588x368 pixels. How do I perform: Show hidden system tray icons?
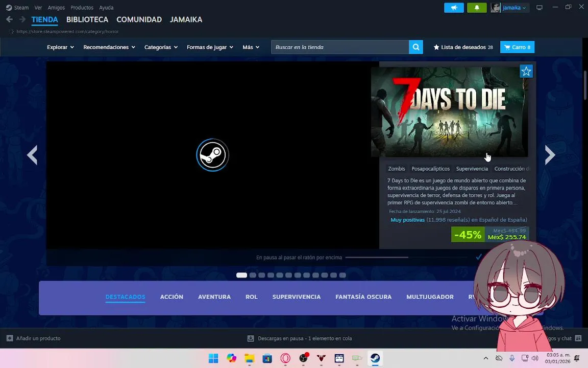[x=485, y=358]
